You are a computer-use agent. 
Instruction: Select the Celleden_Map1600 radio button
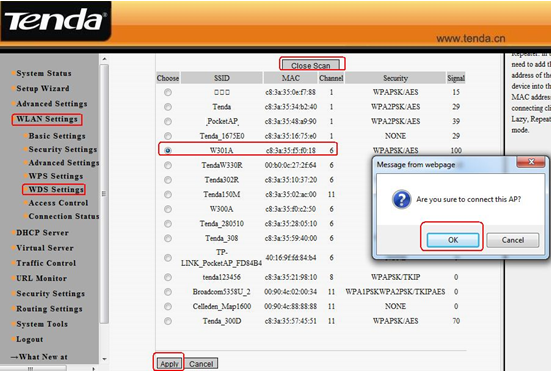[168, 306]
